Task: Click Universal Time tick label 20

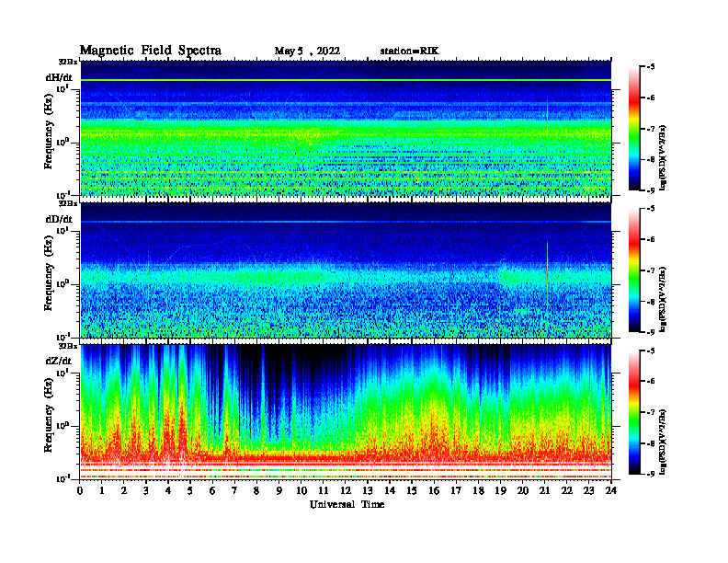Action: (x=523, y=490)
